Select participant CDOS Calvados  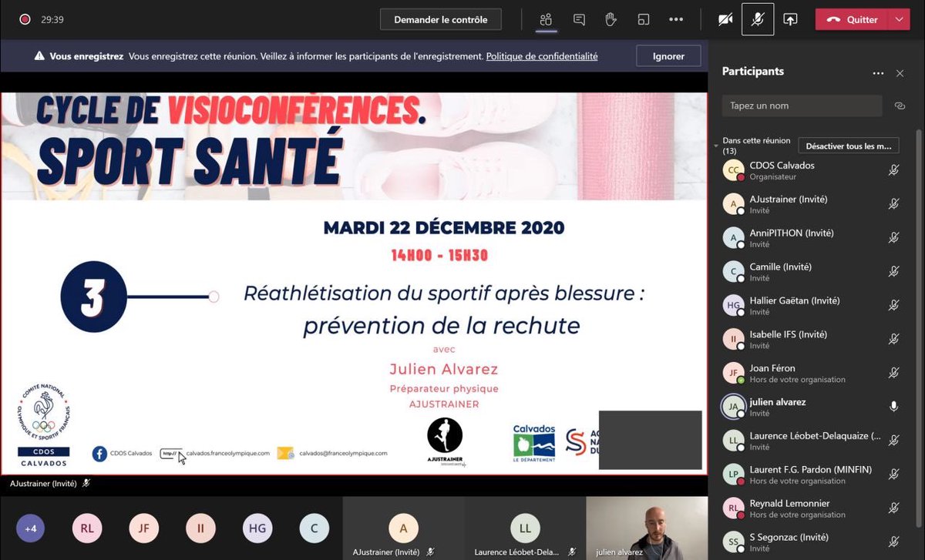813,170
